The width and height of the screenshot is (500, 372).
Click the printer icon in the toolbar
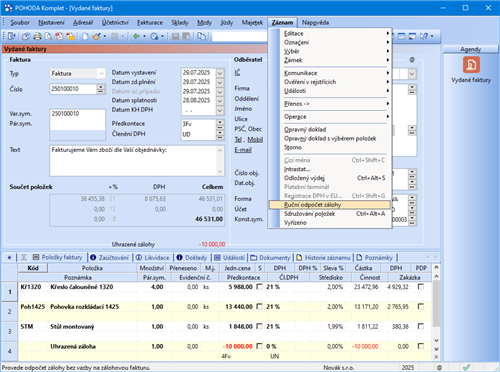pyautogui.click(x=37, y=36)
